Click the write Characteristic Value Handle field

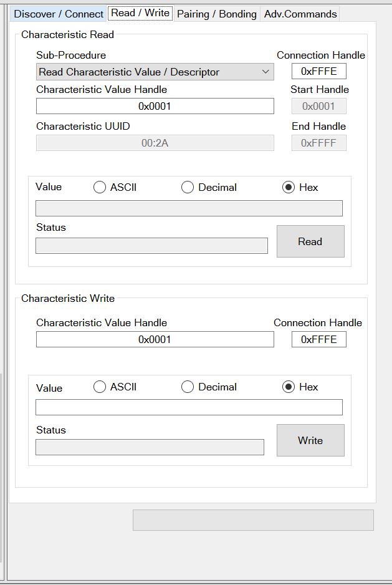(155, 339)
